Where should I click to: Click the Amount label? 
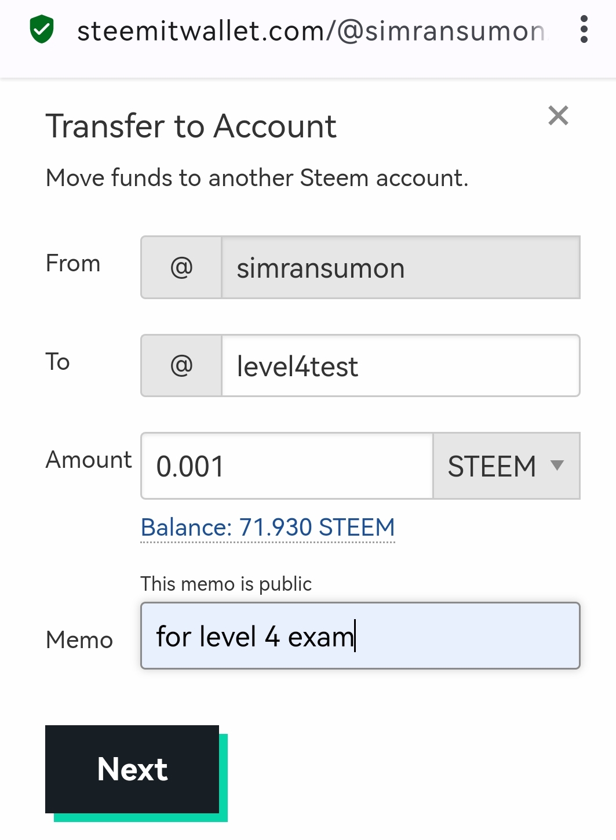[89, 460]
